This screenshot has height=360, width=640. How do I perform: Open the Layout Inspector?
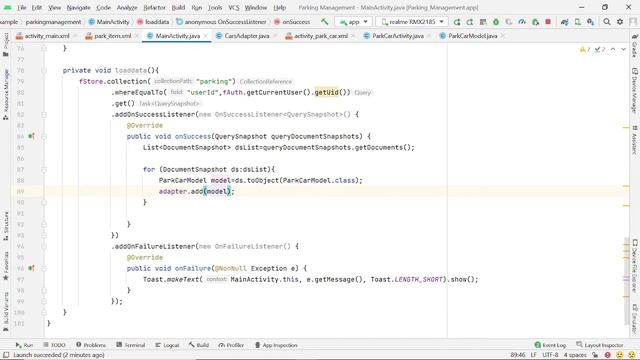[600, 345]
